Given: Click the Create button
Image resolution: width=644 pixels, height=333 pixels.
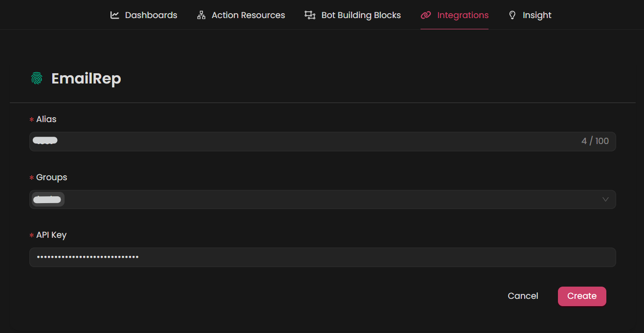Looking at the screenshot, I should pyautogui.click(x=581, y=296).
